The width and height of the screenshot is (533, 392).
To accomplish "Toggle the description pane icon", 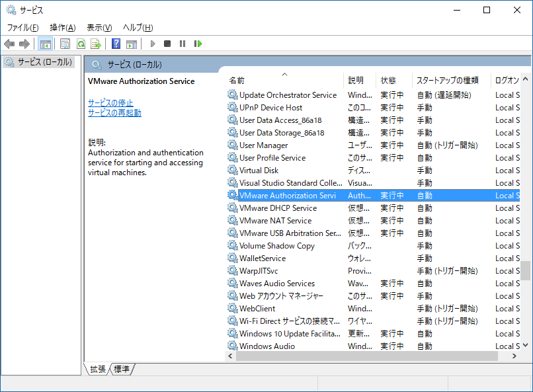I will click(131, 44).
